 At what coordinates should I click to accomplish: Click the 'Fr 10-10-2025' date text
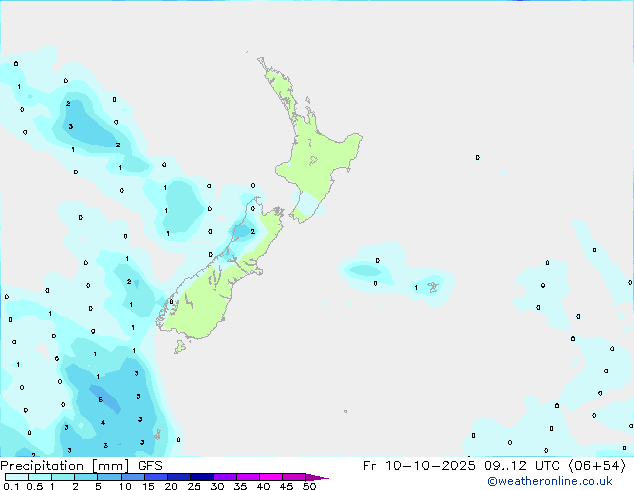(x=419, y=466)
